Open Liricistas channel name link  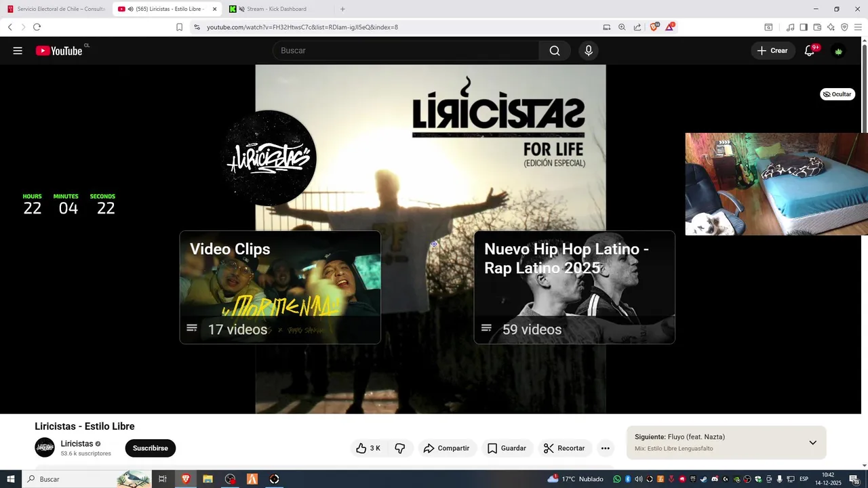click(77, 443)
